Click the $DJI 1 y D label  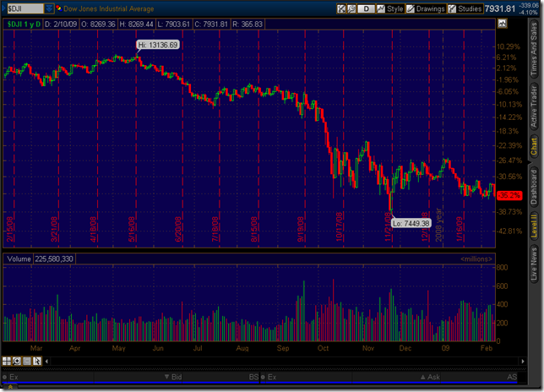(24, 24)
